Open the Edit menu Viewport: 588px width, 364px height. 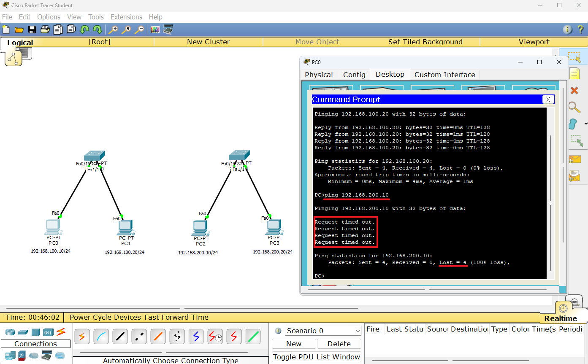(25, 17)
